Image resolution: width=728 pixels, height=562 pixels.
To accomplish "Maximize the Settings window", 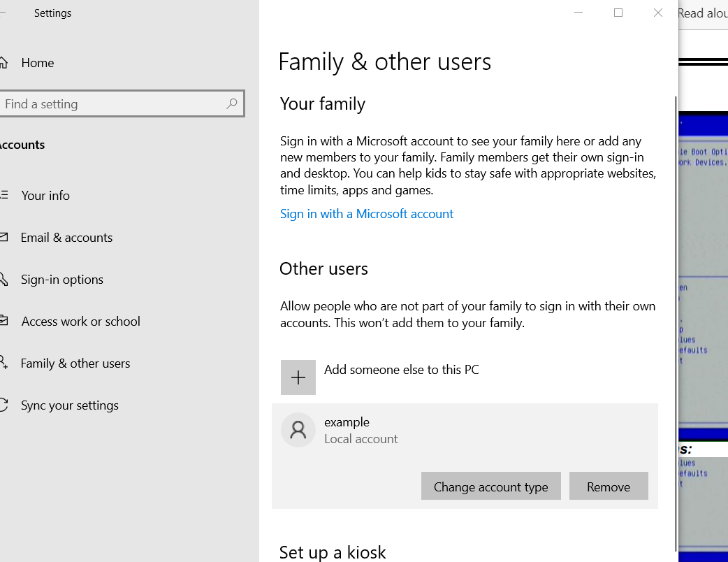I will click(x=618, y=13).
